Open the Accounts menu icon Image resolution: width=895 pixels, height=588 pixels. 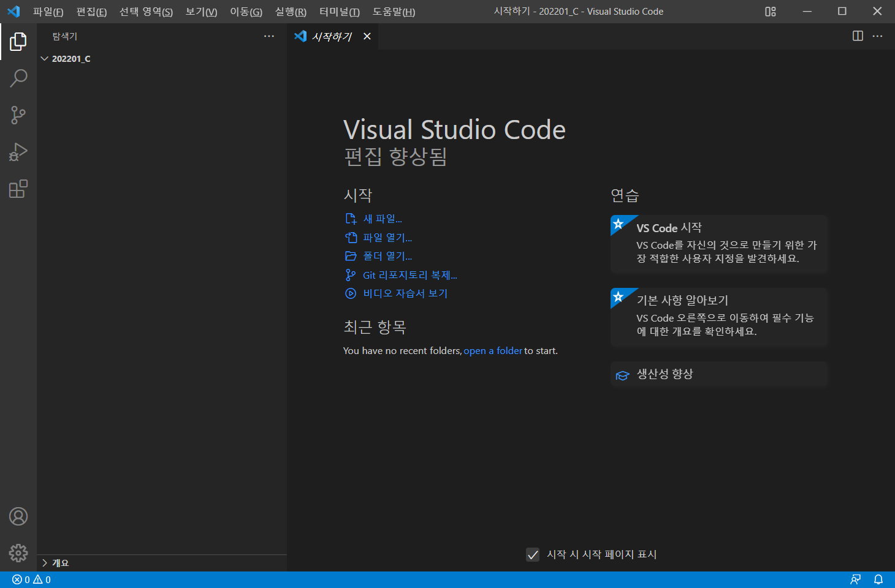coord(18,516)
